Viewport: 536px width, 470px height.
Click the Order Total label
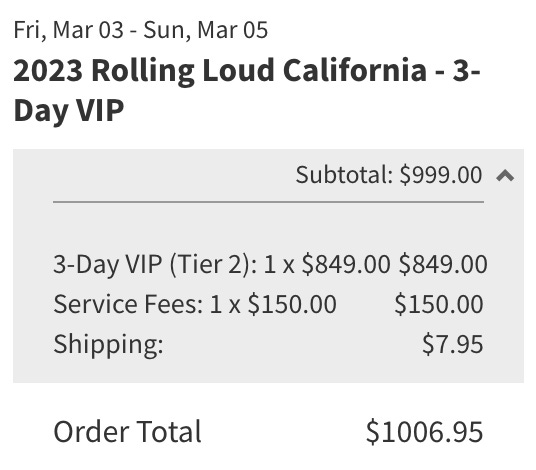click(128, 432)
